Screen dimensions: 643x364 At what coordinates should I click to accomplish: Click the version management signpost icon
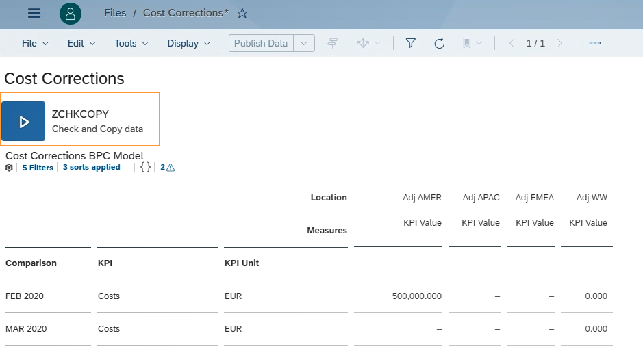click(333, 43)
